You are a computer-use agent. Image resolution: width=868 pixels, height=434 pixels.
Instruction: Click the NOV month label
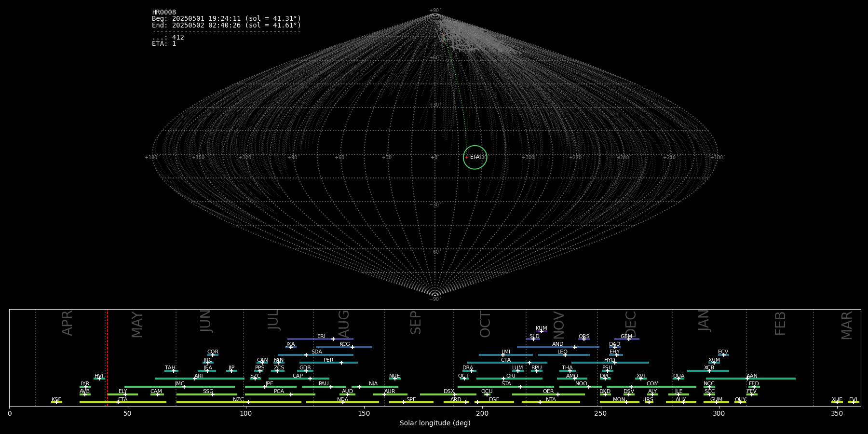pyautogui.click(x=559, y=325)
